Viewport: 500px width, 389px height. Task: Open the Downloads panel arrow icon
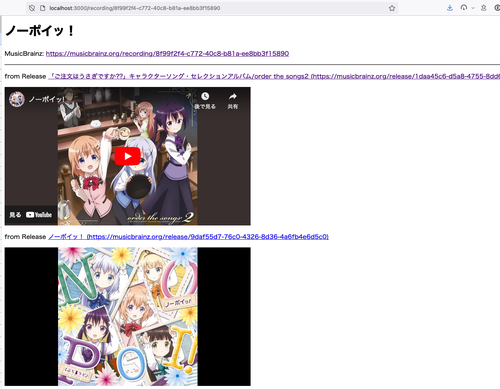click(x=450, y=8)
